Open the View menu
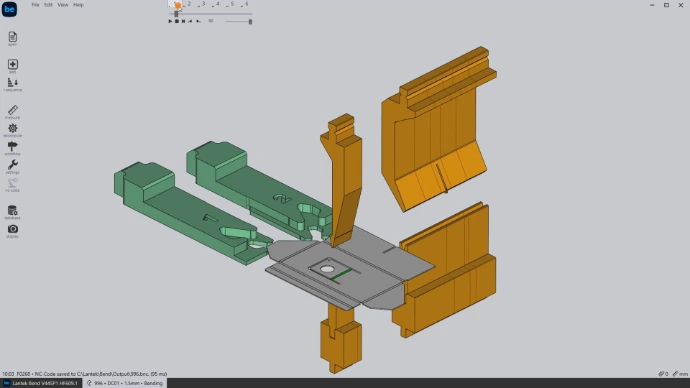Image resolution: width=690 pixels, height=388 pixels. pyautogui.click(x=63, y=5)
